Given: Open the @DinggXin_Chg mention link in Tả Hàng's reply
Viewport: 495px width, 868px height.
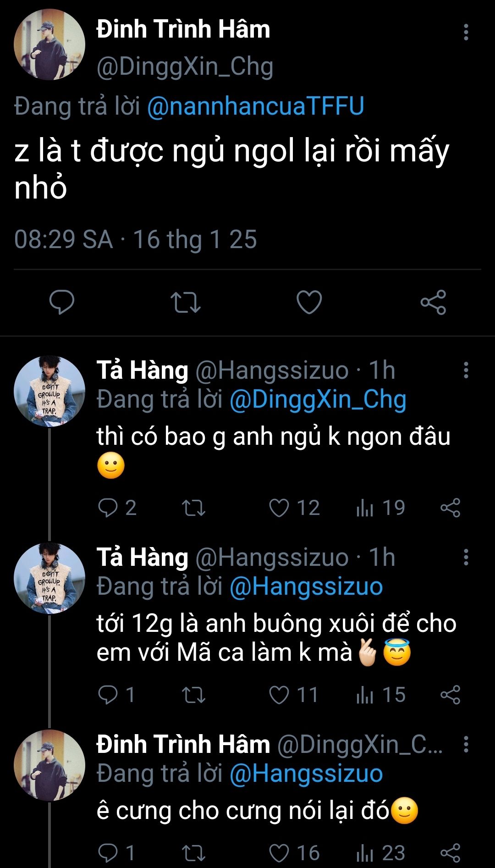Looking at the screenshot, I should [318, 400].
